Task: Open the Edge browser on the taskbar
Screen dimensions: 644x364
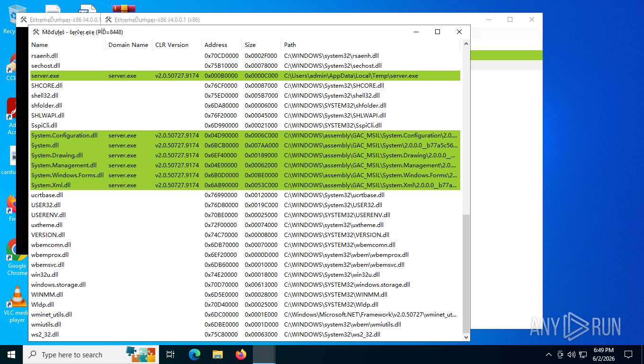Action: coord(195,355)
